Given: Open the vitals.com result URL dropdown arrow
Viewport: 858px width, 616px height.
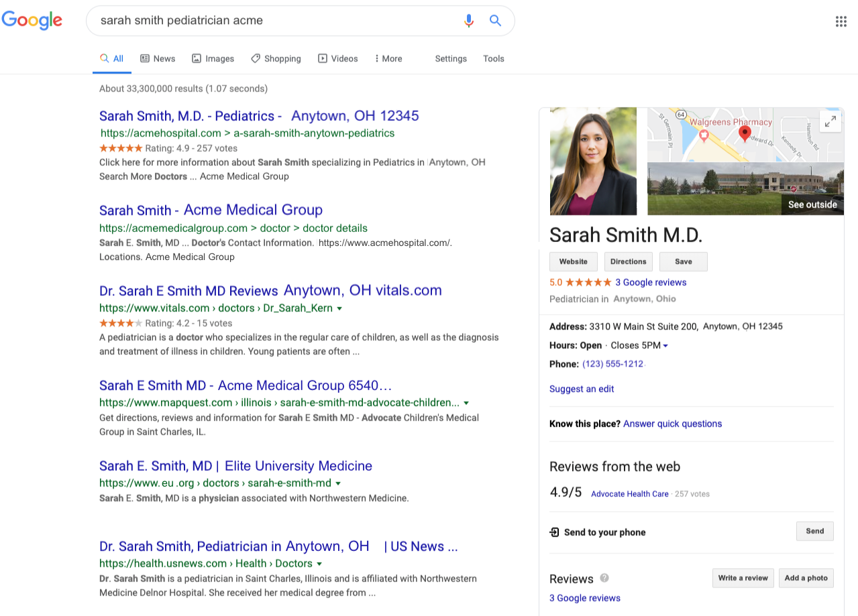Looking at the screenshot, I should [339, 308].
